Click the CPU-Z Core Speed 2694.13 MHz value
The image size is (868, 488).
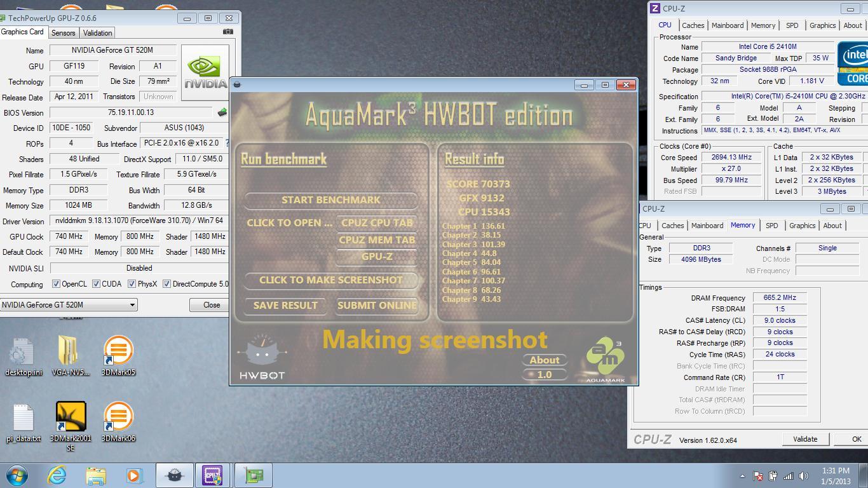tap(732, 158)
